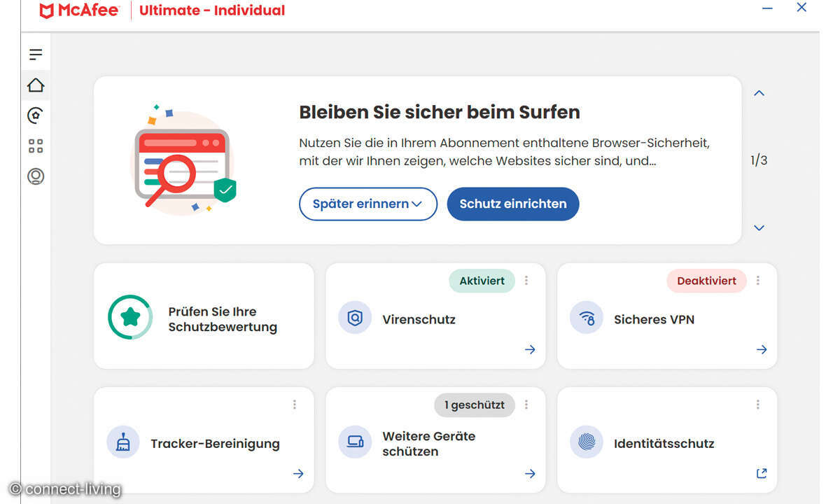The width and height of the screenshot is (840, 504).
Task: Open Prüfen Sie Ihre Schutzbewertung card
Action: (x=204, y=316)
